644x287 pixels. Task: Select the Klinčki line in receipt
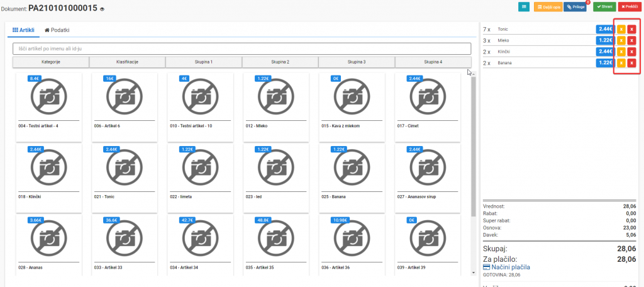[560, 52]
